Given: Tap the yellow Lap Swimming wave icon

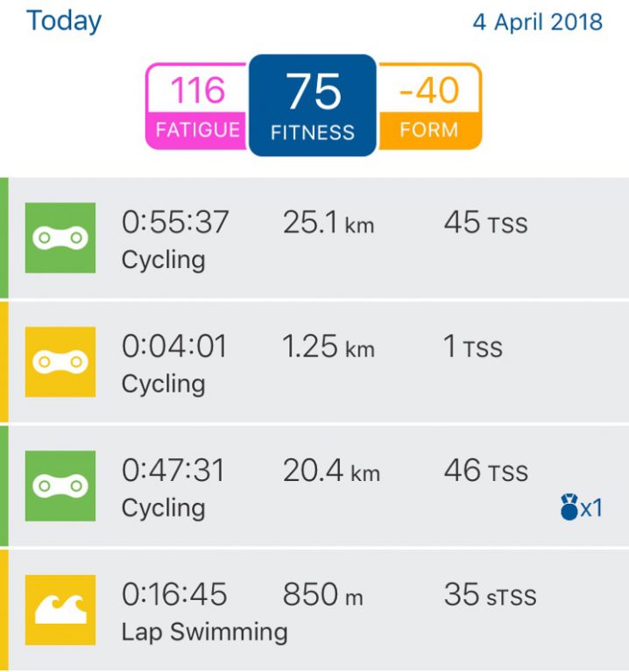Looking at the screenshot, I should coord(60,610).
